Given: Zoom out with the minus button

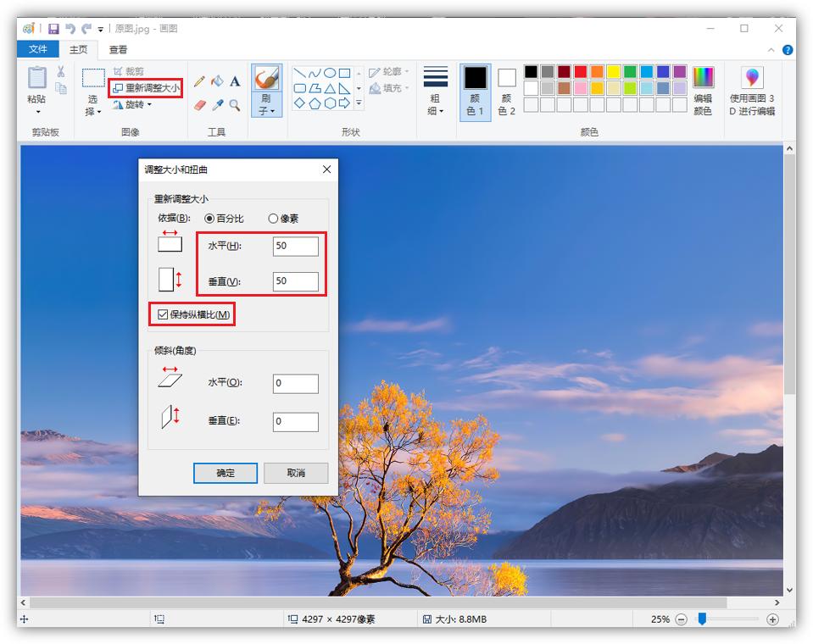Looking at the screenshot, I should pos(682,619).
